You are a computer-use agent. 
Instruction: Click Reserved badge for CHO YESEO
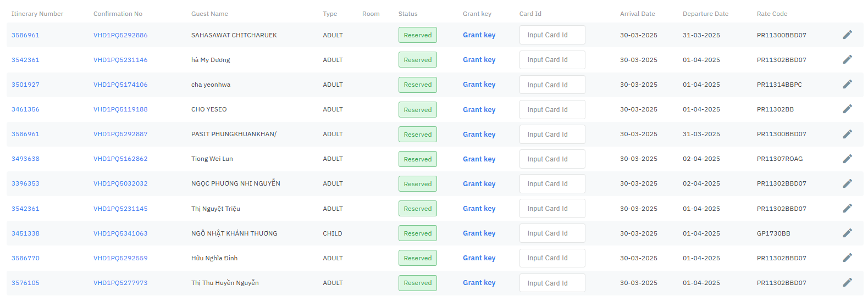click(417, 110)
